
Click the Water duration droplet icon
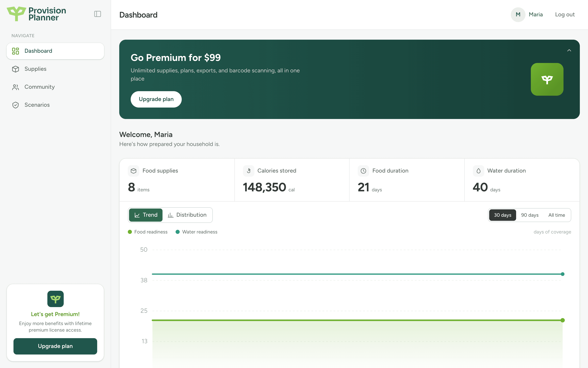[x=478, y=171]
